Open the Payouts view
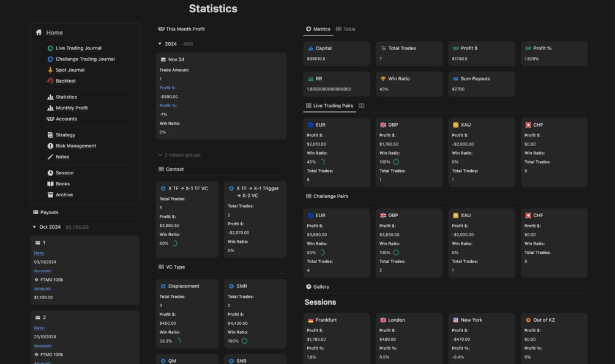The image size is (615, 364). click(45, 212)
